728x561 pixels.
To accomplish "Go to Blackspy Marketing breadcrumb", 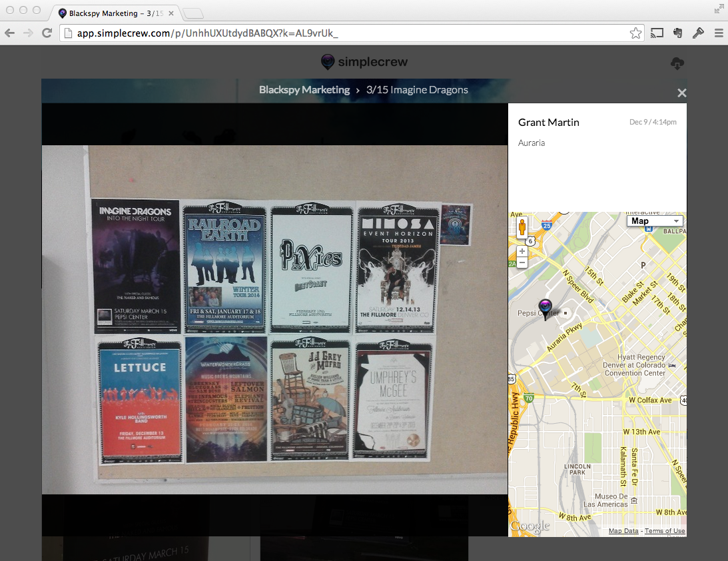I will point(304,90).
